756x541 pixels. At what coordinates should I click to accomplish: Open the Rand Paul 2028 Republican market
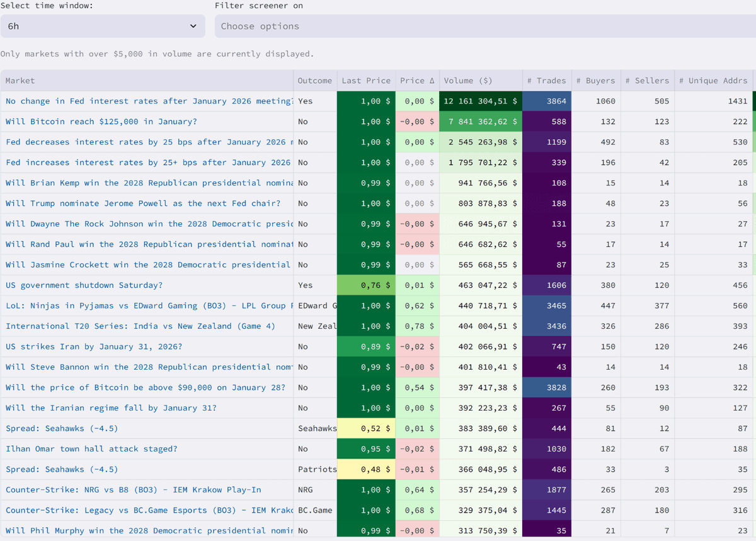tap(149, 244)
